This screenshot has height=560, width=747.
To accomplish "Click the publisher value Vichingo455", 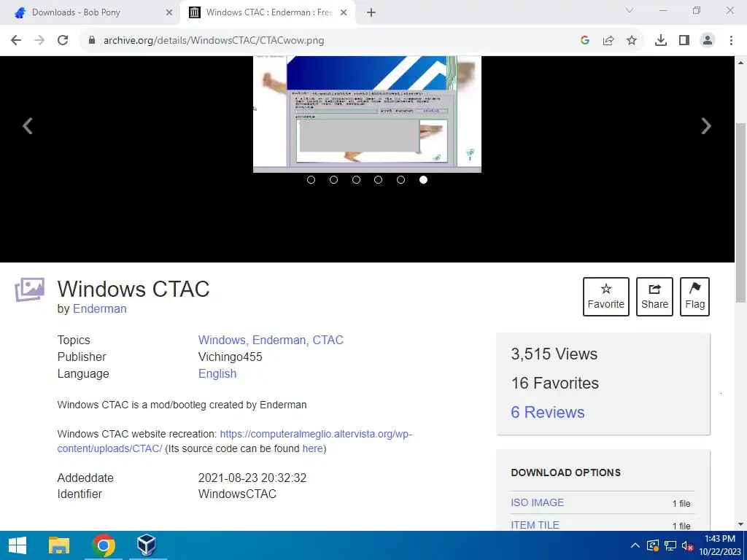I will pyautogui.click(x=230, y=357).
